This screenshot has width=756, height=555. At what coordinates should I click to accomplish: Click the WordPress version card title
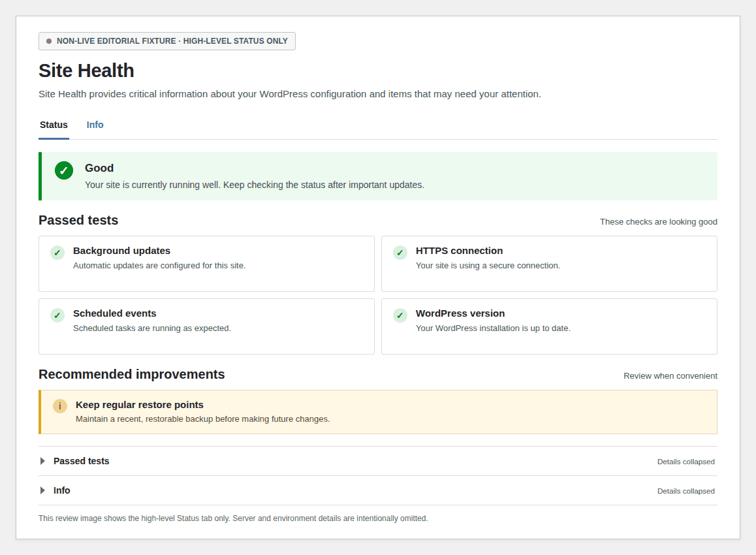click(460, 313)
